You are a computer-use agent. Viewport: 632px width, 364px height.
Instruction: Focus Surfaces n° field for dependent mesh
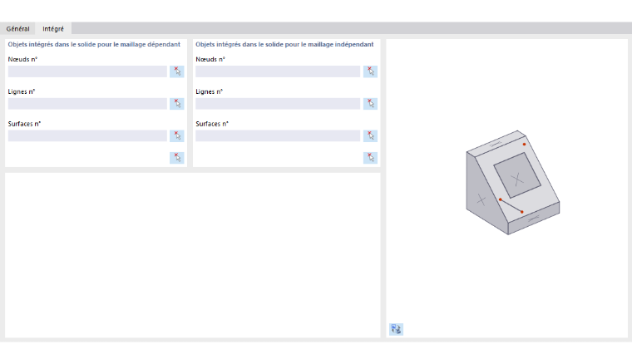coord(87,135)
